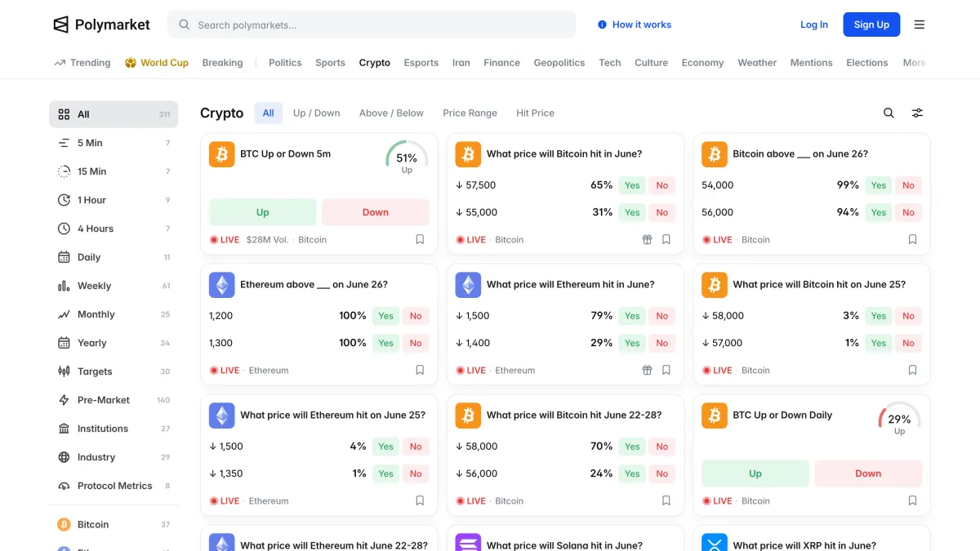
Task: Open the Protocol Metrics sidebar category
Action: pyautogui.click(x=114, y=486)
